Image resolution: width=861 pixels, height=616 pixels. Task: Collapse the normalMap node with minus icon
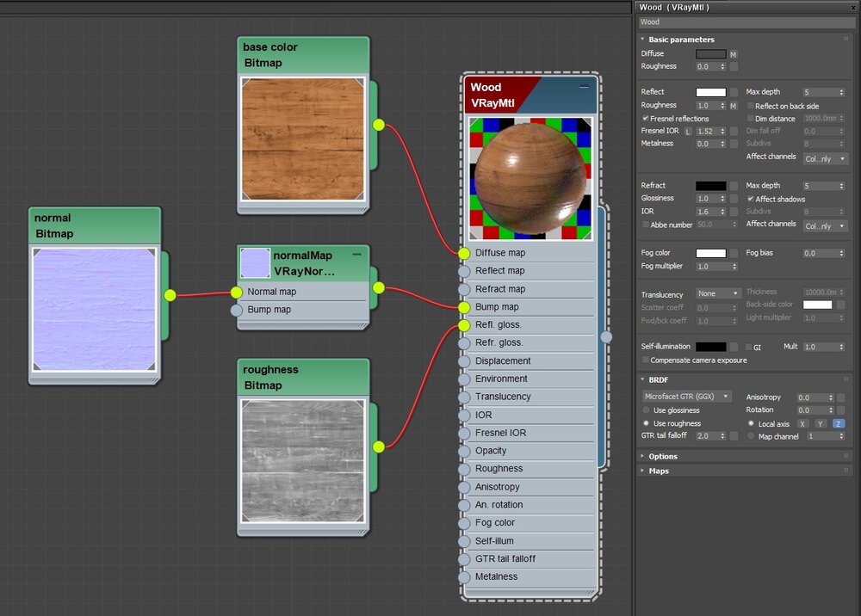pyautogui.click(x=356, y=255)
